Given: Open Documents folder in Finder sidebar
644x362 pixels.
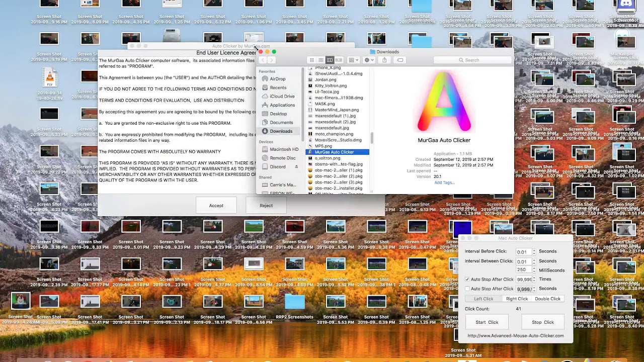Looking at the screenshot, I should tap(281, 122).
